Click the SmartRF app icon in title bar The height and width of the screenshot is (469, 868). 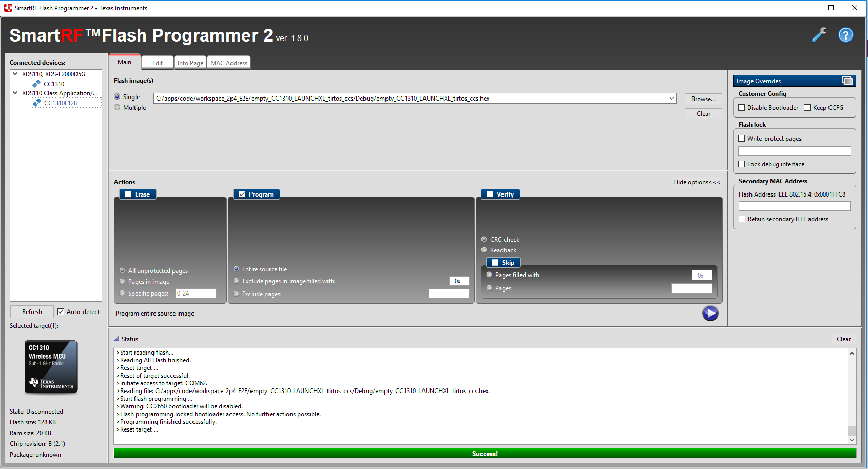tap(8, 8)
